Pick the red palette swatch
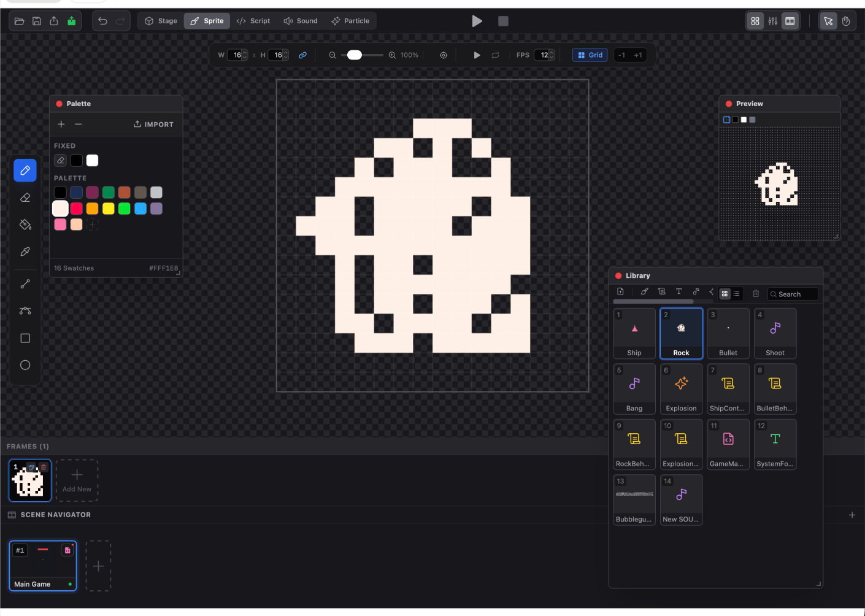Image resolution: width=865 pixels, height=616 pixels. pyautogui.click(x=76, y=209)
